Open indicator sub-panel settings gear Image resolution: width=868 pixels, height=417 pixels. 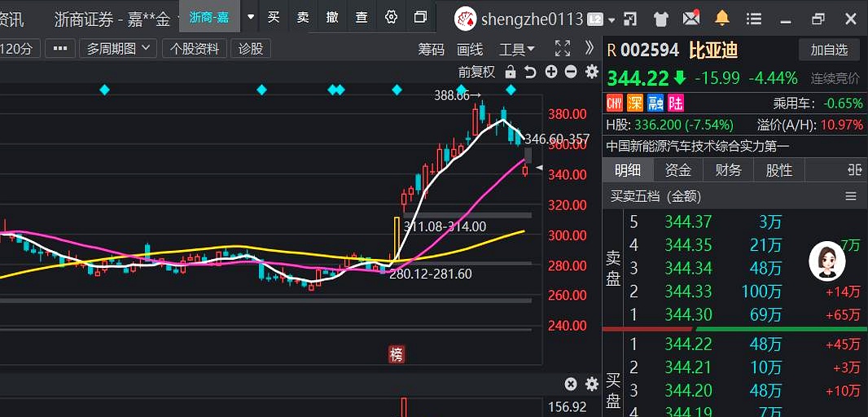point(592,384)
